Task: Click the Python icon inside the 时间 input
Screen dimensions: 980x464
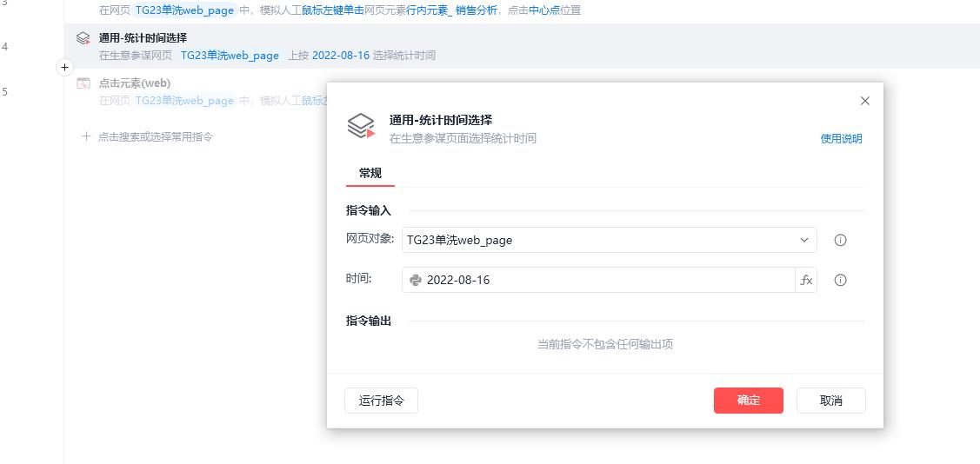Action: (x=416, y=281)
